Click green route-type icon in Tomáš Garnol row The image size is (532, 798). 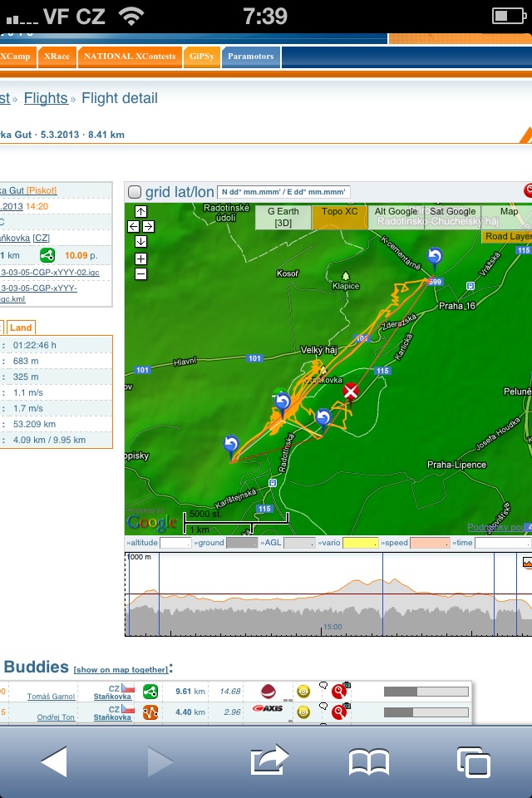(x=150, y=692)
